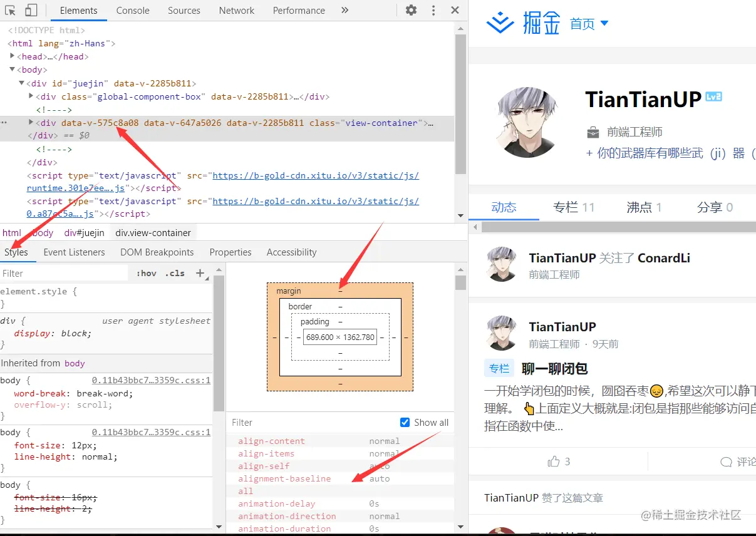The image size is (756, 536).
Task: Toggle .cls class editor
Action: [175, 274]
